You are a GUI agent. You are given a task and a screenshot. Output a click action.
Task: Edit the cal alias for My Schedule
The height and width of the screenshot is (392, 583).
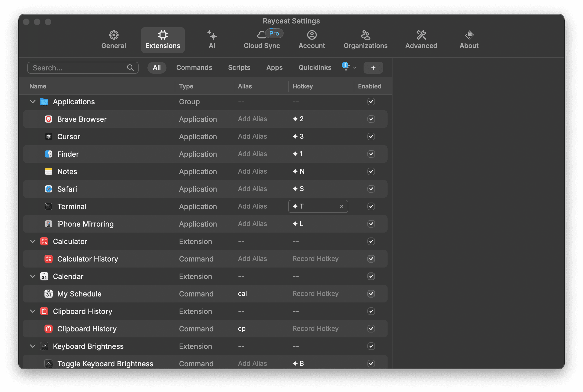(x=242, y=294)
